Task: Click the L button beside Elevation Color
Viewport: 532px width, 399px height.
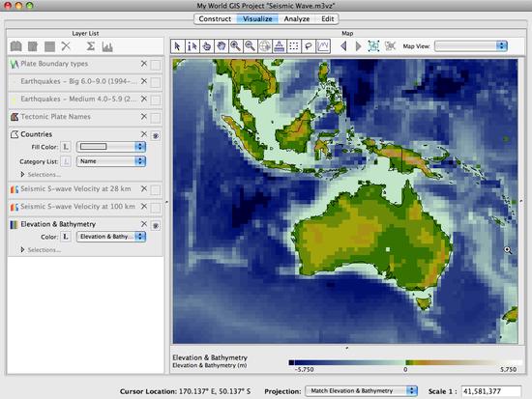Action: [66, 237]
